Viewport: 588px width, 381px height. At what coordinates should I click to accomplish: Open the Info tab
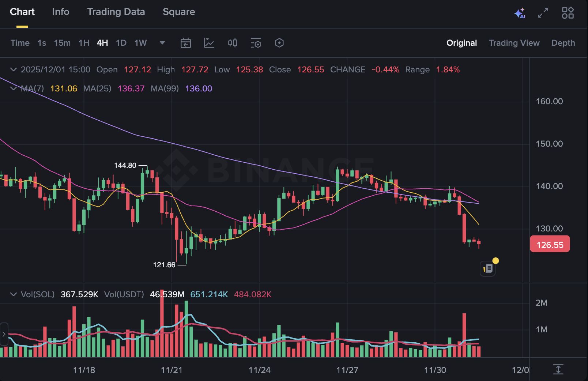(60, 12)
